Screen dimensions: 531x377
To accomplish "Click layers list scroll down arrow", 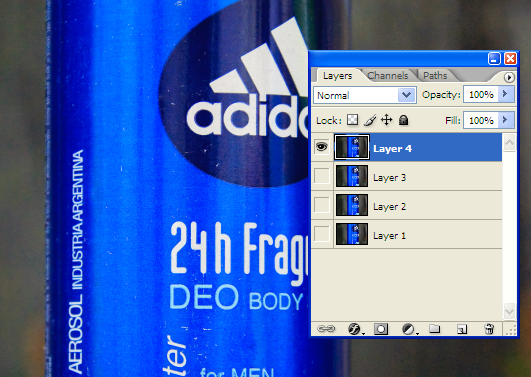I will click(x=509, y=311).
